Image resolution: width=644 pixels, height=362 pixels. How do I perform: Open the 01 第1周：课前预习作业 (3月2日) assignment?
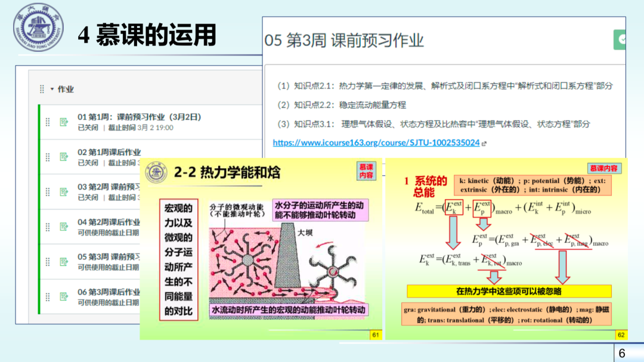coord(139,117)
